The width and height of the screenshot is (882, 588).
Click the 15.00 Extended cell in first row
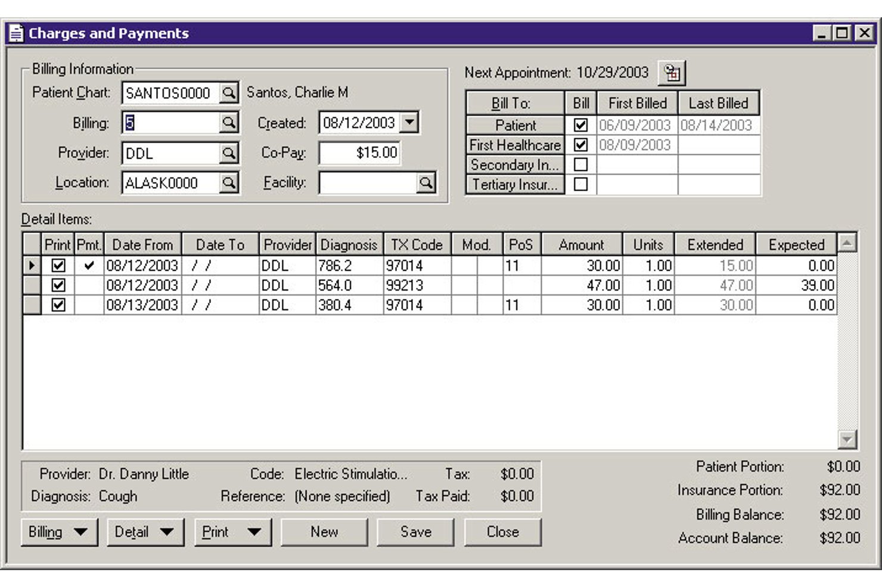coord(715,265)
